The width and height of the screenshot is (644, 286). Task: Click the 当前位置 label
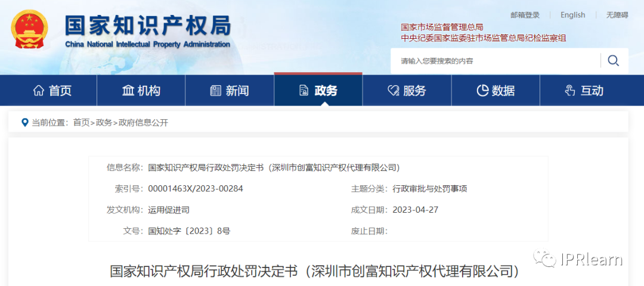(50, 122)
